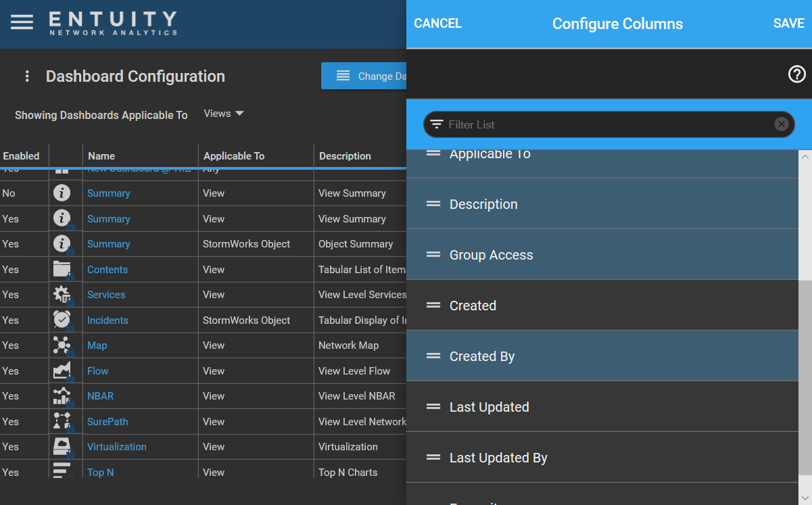
Task: Clear the filter with the X icon
Action: [x=782, y=124]
